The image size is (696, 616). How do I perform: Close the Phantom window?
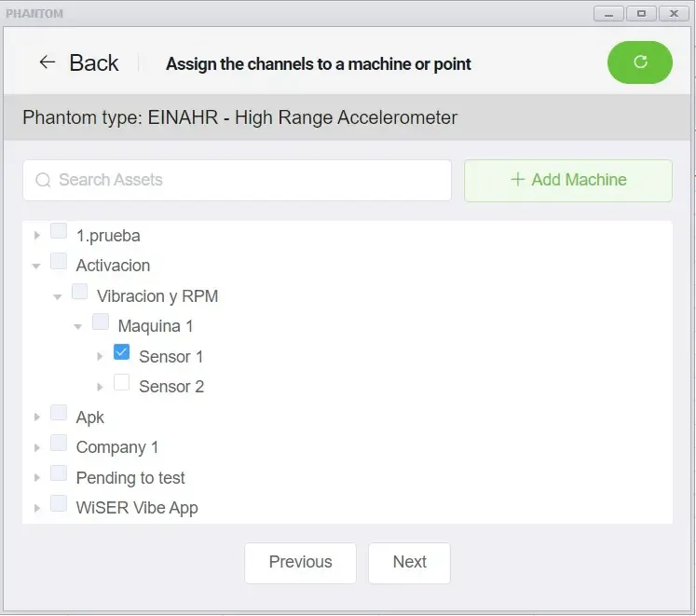pyautogui.click(x=674, y=14)
